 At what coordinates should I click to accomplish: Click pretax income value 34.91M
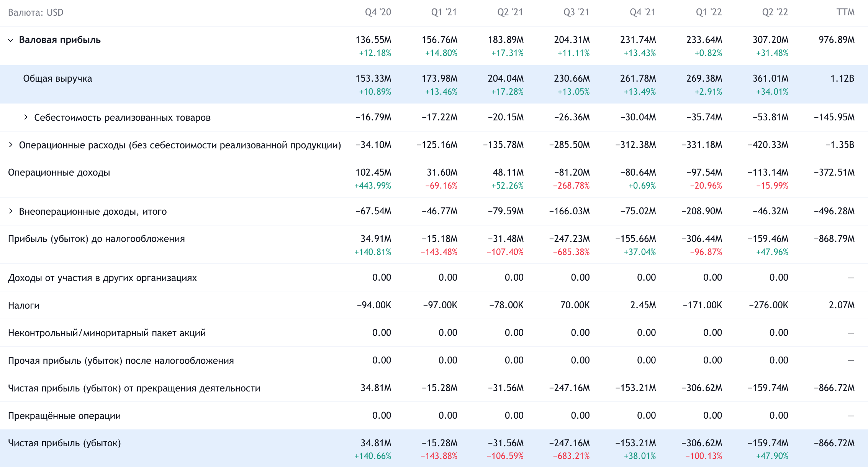click(376, 239)
